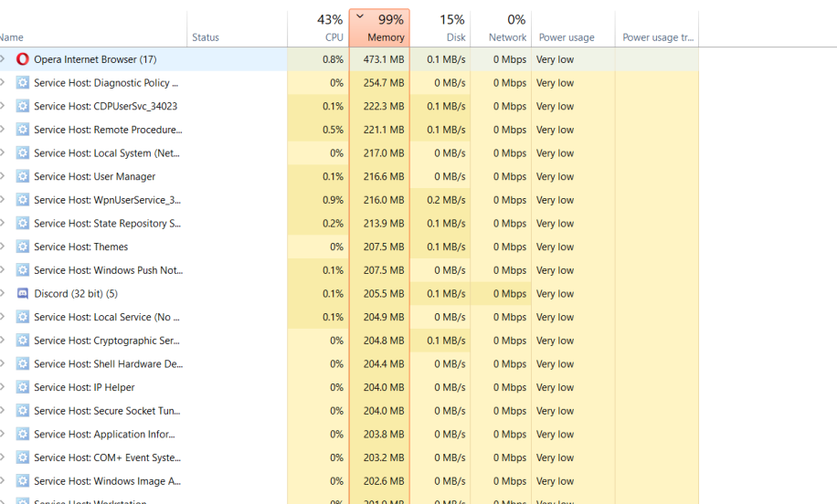Expand the Service Host: Secure Socket Tun group
The height and width of the screenshot is (504, 837).
(x=2, y=410)
